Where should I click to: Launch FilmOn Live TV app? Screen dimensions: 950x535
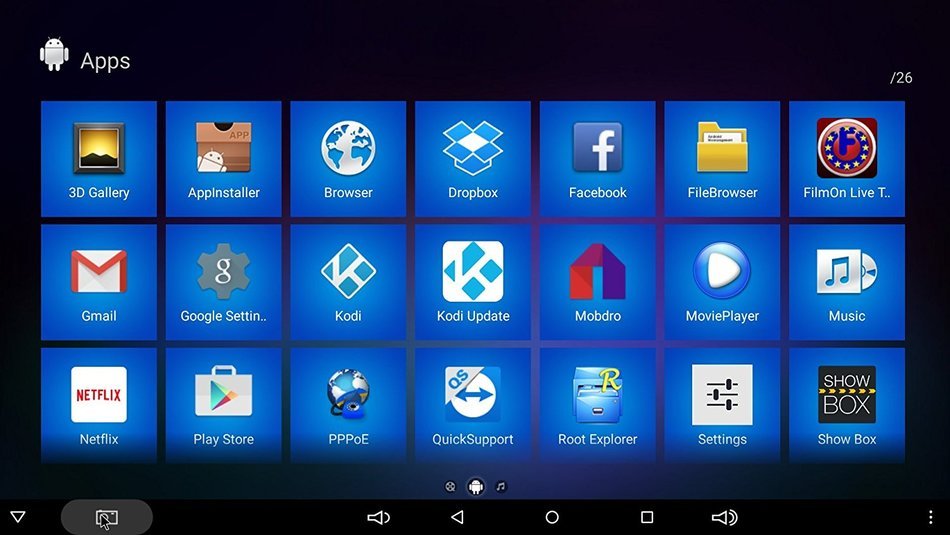(847, 159)
